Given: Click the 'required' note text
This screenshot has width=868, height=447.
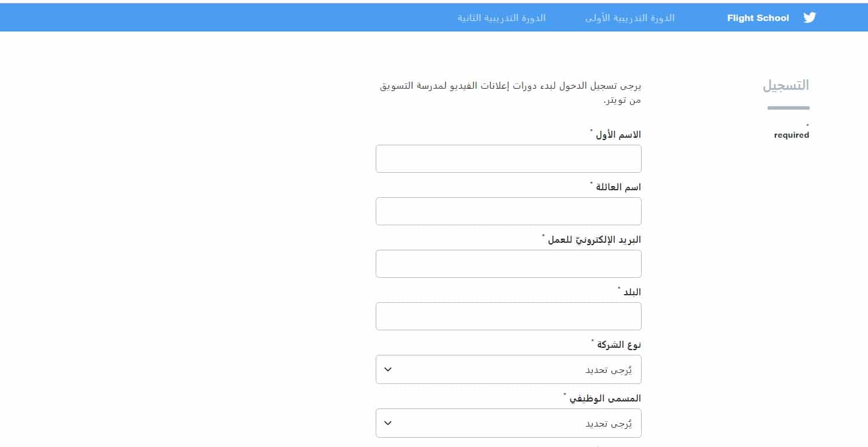Looking at the screenshot, I should click(792, 135).
